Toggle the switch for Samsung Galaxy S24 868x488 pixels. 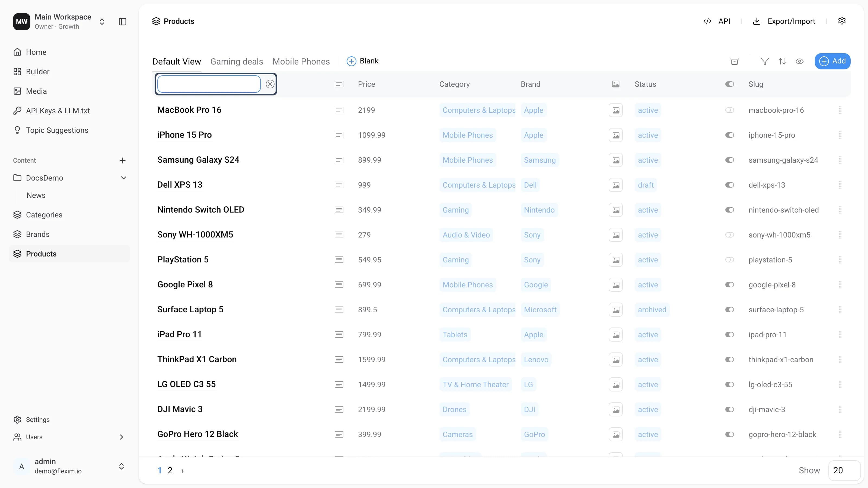729,160
